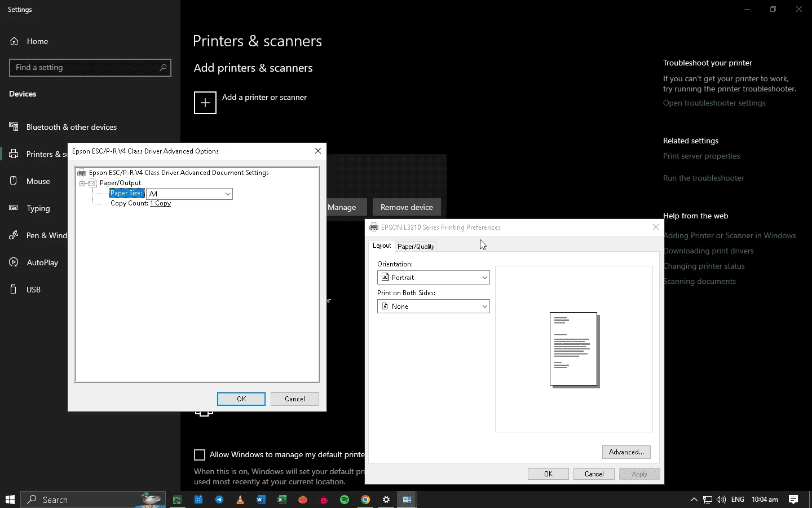Screen dimensions: 812x508
Task: Click the network icon in the system tray
Action: [708, 500]
